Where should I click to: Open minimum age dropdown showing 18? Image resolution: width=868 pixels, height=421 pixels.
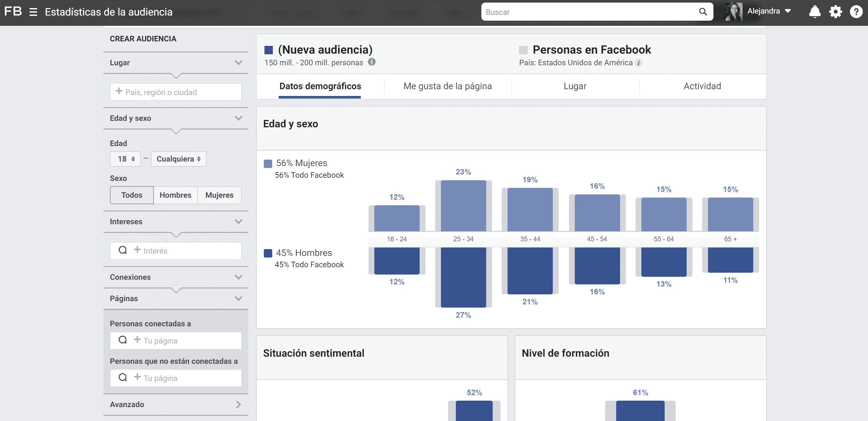(125, 159)
